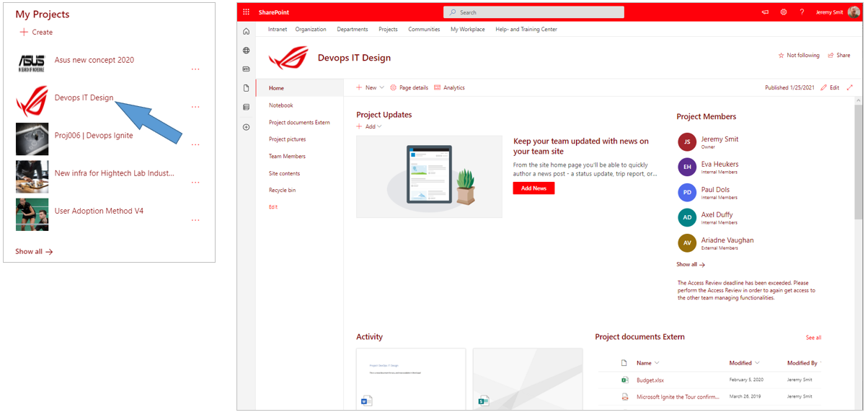The image size is (868, 415).
Task: Open Eva Heukers member avatar EH
Action: [x=687, y=167]
